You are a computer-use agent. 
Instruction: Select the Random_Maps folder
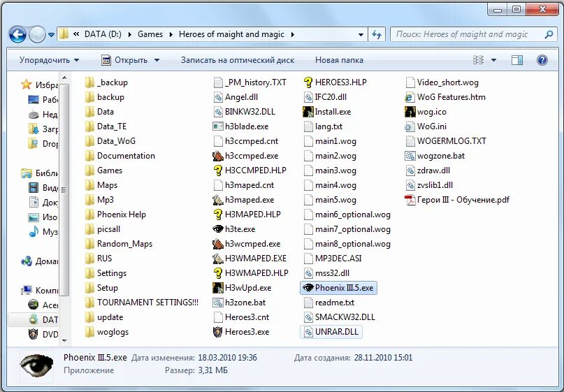(x=119, y=244)
